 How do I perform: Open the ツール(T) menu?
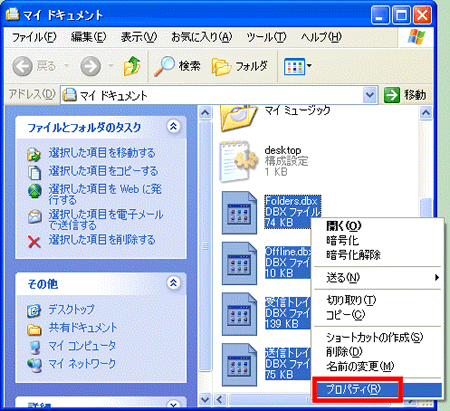point(266,37)
